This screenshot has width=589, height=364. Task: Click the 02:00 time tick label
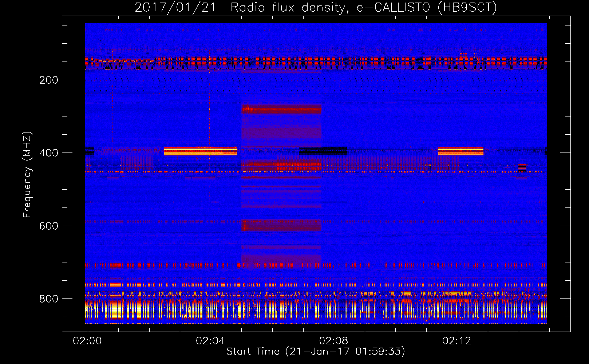87,341
